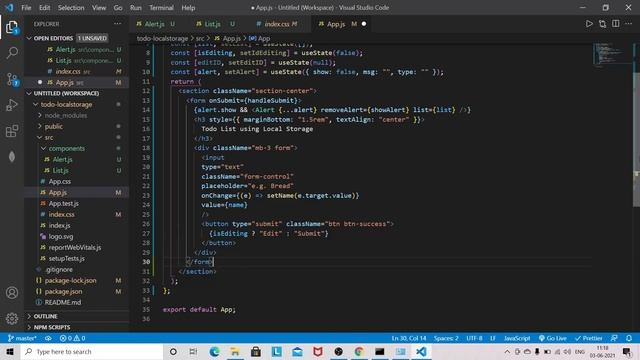Open the Manage gear icon

[12, 318]
